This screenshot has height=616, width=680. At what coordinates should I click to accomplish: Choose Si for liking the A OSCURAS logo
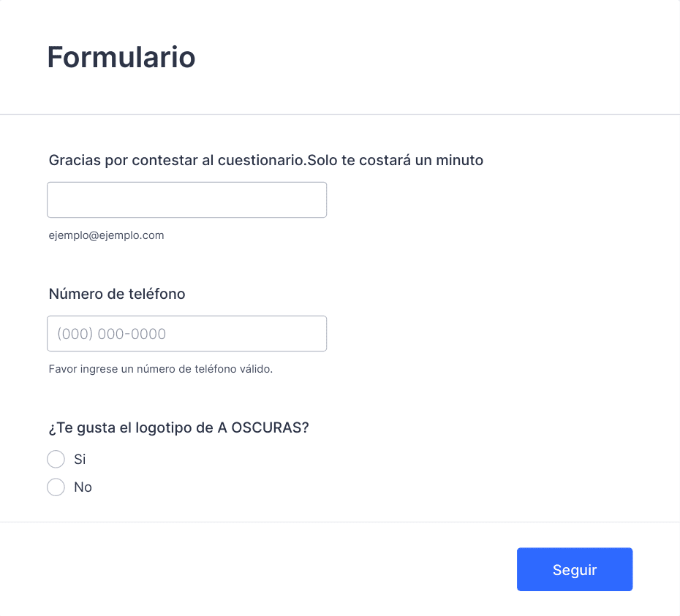pos(56,459)
